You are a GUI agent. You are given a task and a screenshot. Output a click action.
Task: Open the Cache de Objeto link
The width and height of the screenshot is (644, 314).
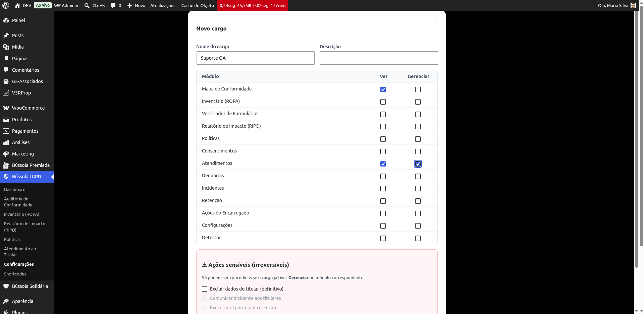[198, 5]
